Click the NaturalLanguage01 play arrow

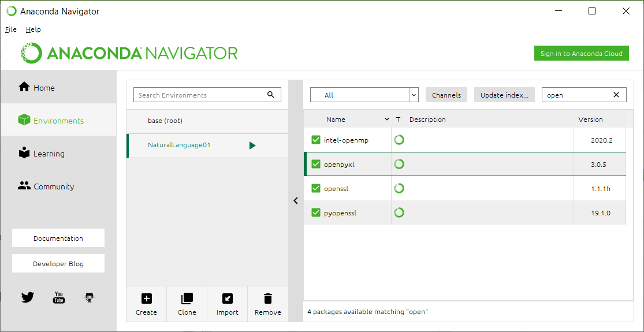252,146
